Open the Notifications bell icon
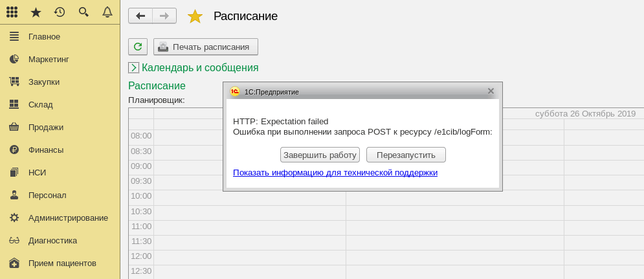This screenshot has height=279, width=644. tap(107, 12)
